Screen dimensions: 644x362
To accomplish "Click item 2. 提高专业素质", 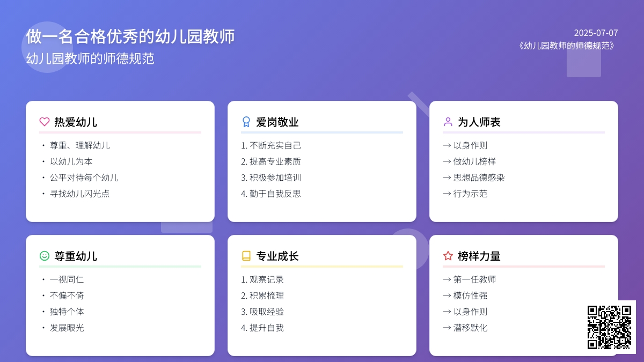I will point(271,161).
